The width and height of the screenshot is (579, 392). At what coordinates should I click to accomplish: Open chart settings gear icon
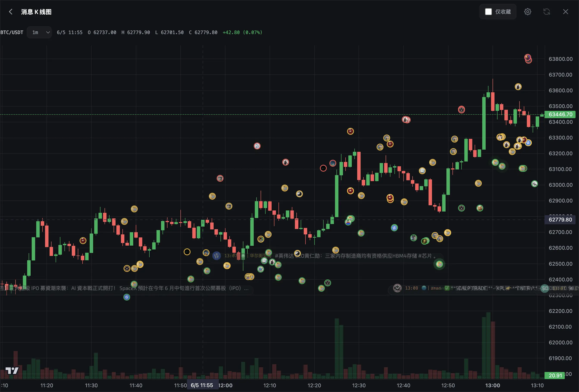(527, 12)
